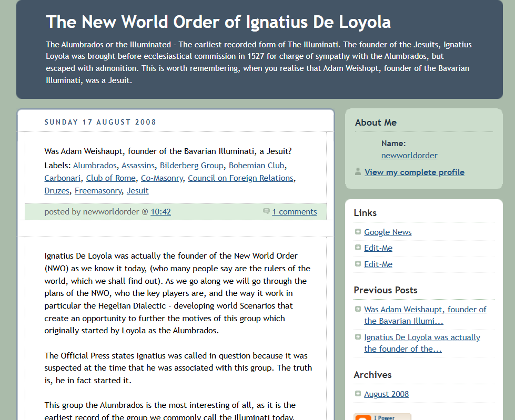This screenshot has height=420, width=515.
Task: Open previous post Was Adam Weishaupt, founder of
Action: [x=425, y=315]
